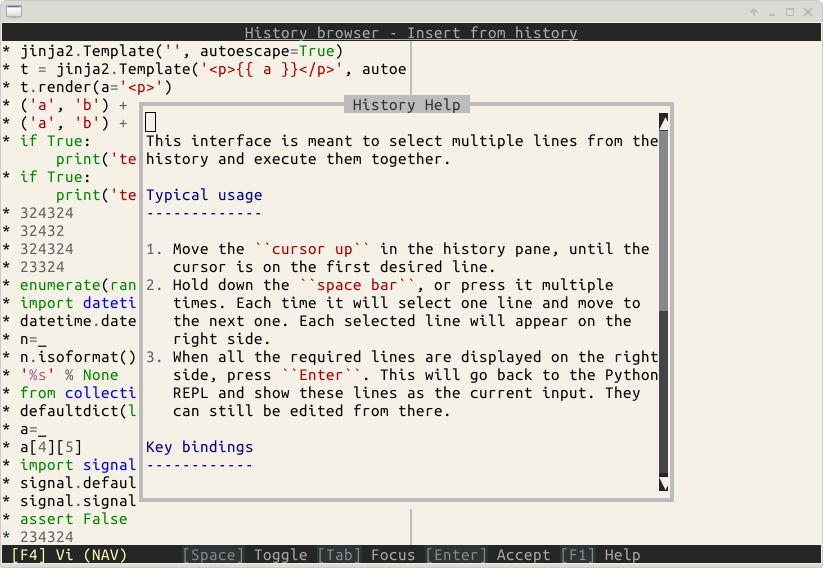823x568 pixels.
Task: Click the cursor box in History Help
Action: [151, 122]
